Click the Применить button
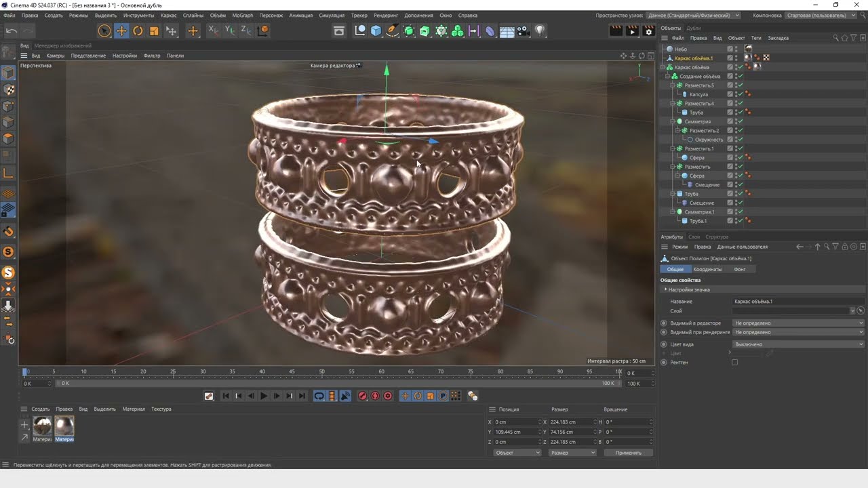The height and width of the screenshot is (488, 868). pos(628,453)
